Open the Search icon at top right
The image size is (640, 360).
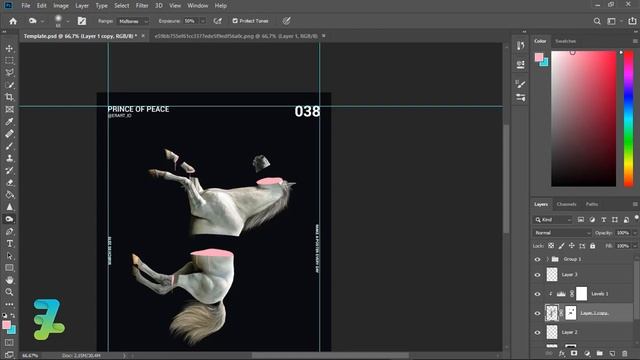click(597, 21)
